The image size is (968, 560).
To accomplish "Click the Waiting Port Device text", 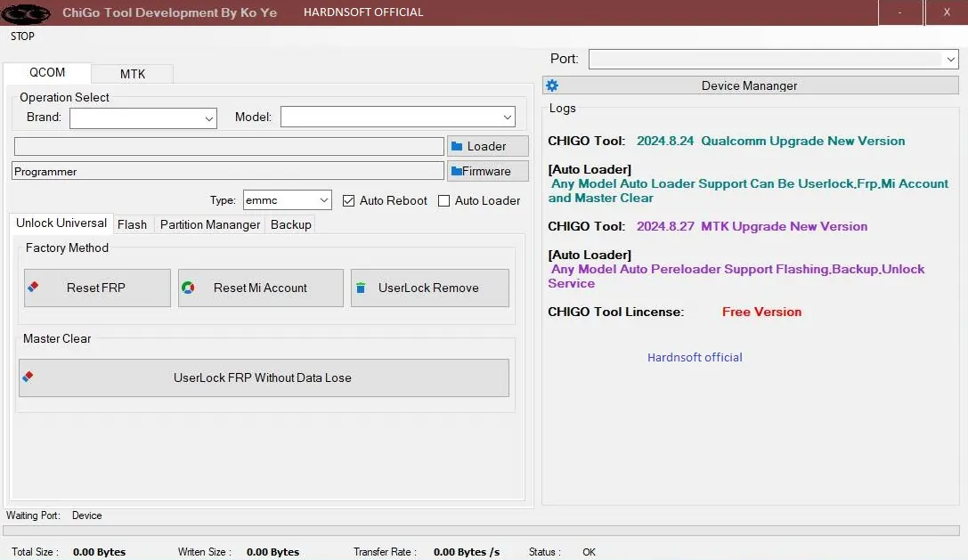I will pyautogui.click(x=53, y=515).
